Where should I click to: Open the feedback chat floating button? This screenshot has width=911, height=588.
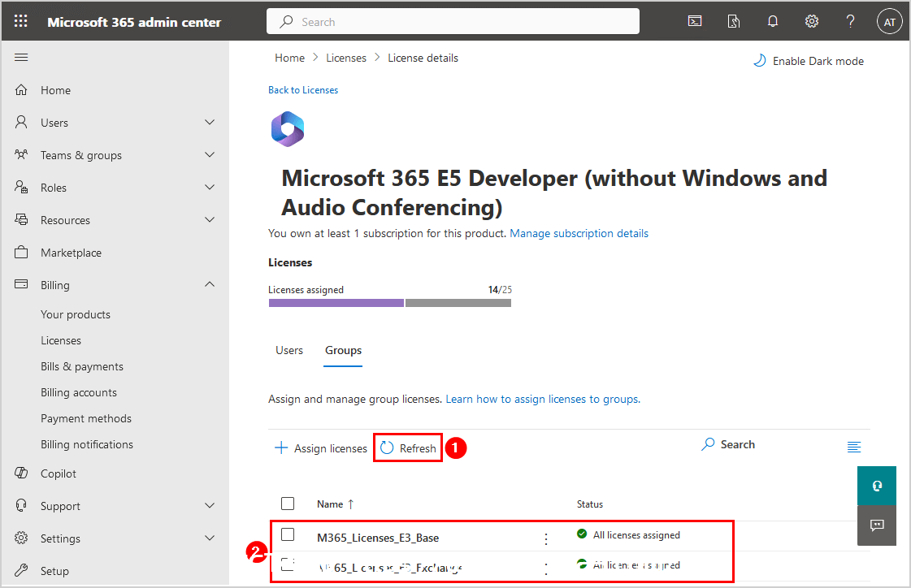[x=877, y=525]
